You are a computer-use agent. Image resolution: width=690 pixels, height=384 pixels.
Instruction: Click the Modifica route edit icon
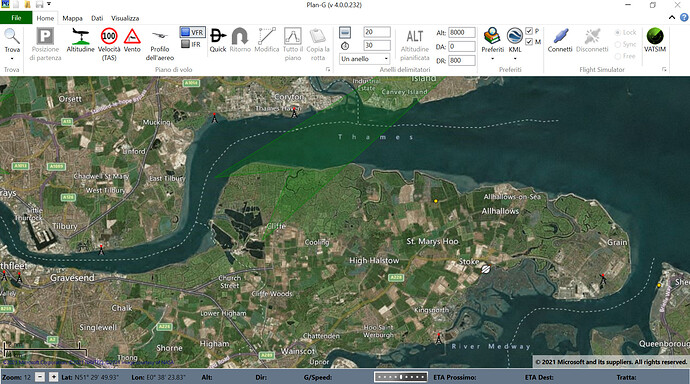coord(267,40)
